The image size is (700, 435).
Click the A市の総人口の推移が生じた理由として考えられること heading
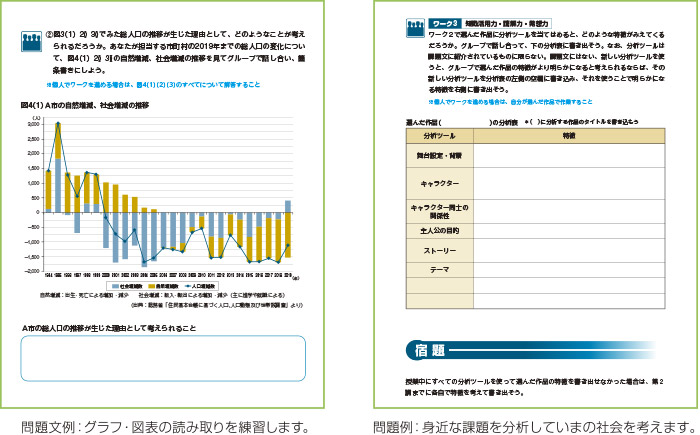[x=109, y=328]
